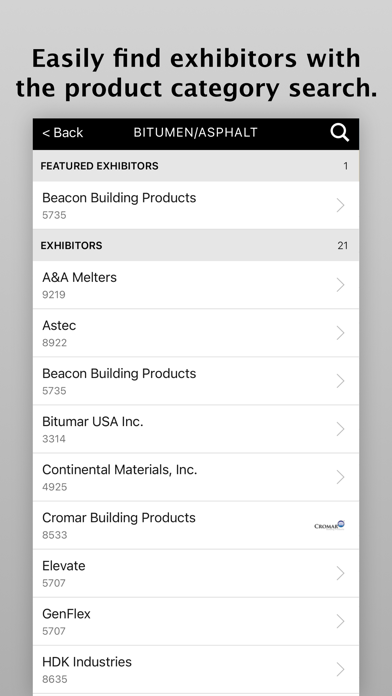Select the HDK Industries exhibitor name

pos(87,661)
